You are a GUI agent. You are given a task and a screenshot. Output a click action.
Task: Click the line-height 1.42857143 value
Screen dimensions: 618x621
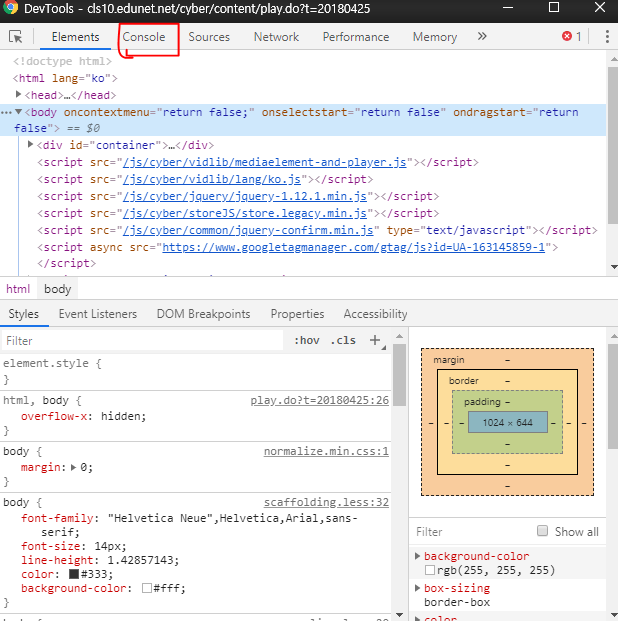coord(141,560)
